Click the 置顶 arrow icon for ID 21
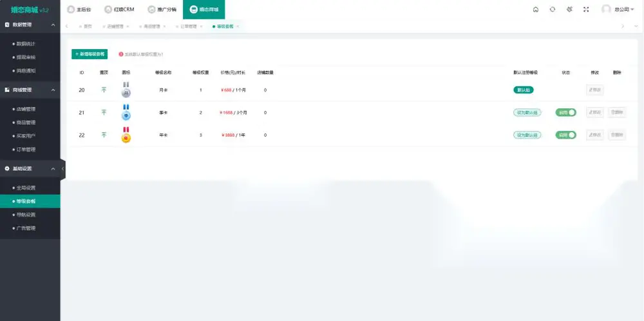 tap(104, 112)
